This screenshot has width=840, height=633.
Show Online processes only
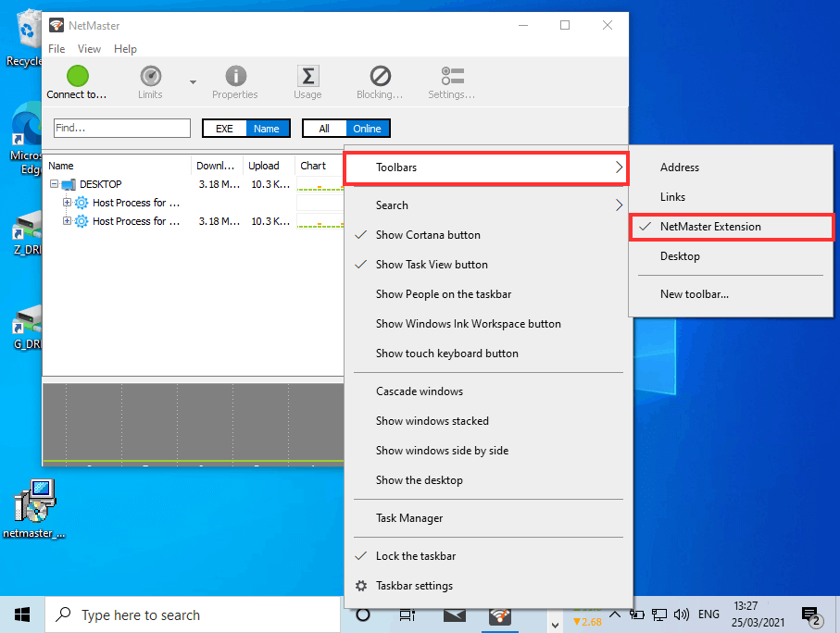tap(367, 129)
